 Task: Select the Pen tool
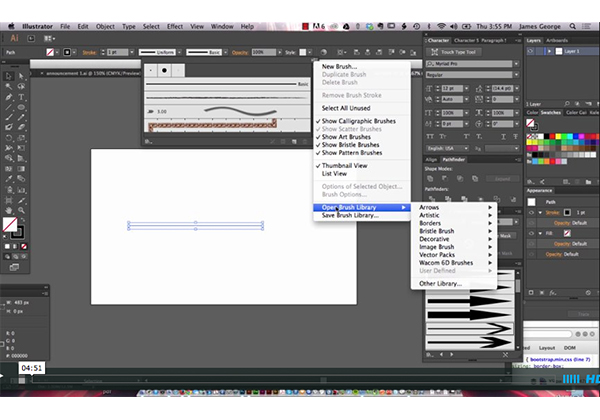click(9, 97)
